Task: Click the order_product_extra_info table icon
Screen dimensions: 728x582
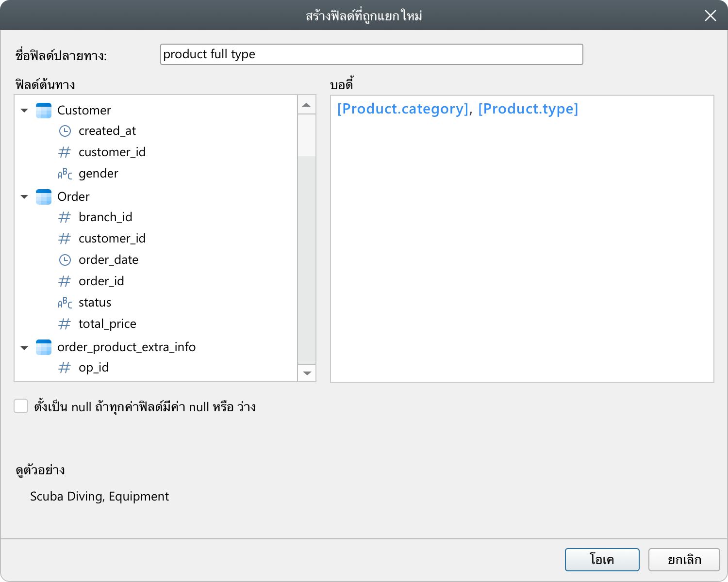Action: (x=44, y=347)
